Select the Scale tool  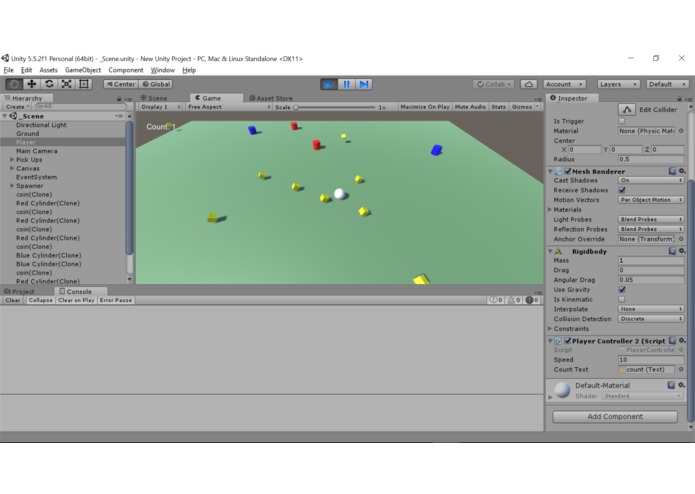click(x=66, y=84)
